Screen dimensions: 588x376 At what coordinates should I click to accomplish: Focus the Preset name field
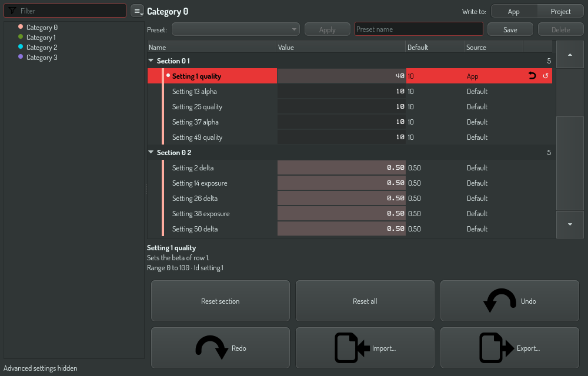(x=419, y=29)
